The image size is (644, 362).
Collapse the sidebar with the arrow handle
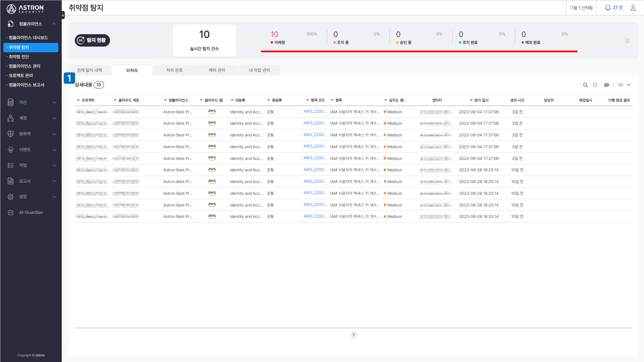tap(63, 15)
